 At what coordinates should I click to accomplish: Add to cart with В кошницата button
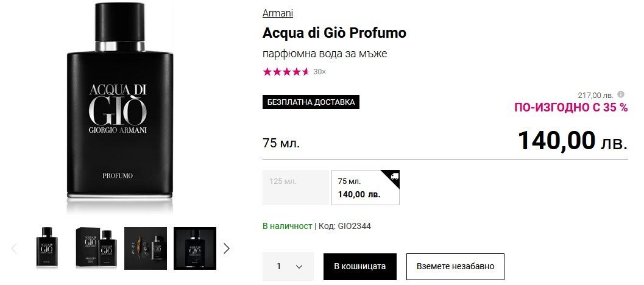(359, 266)
